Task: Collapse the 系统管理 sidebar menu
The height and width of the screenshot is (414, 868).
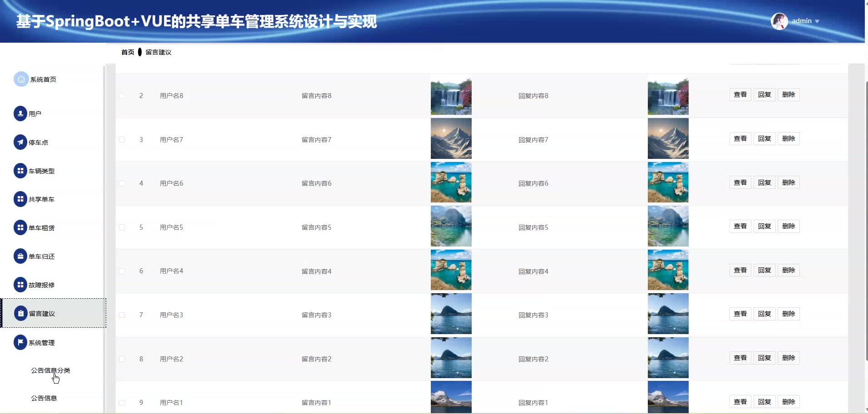Action: click(x=42, y=343)
